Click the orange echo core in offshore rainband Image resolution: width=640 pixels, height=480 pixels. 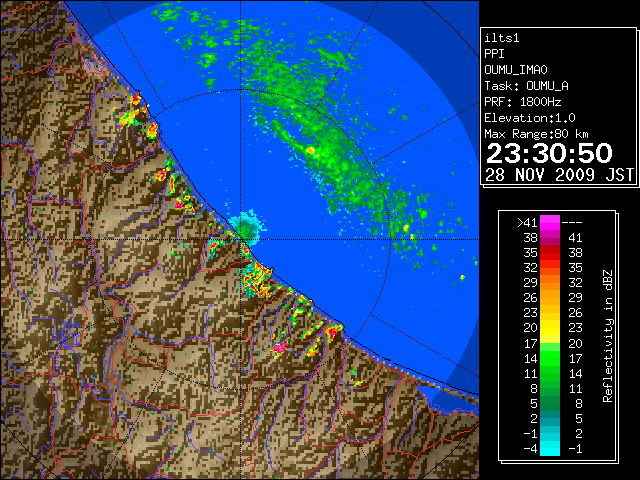click(x=310, y=150)
